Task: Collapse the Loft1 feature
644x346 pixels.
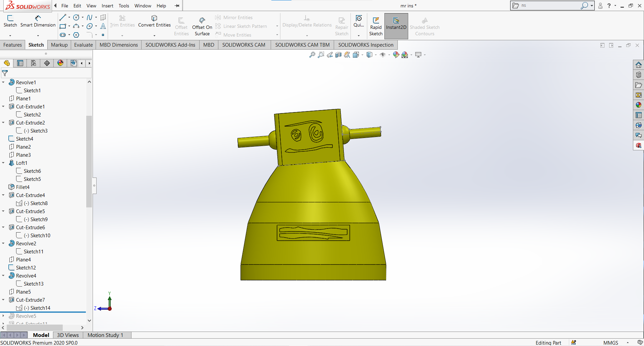Action: tap(3, 163)
